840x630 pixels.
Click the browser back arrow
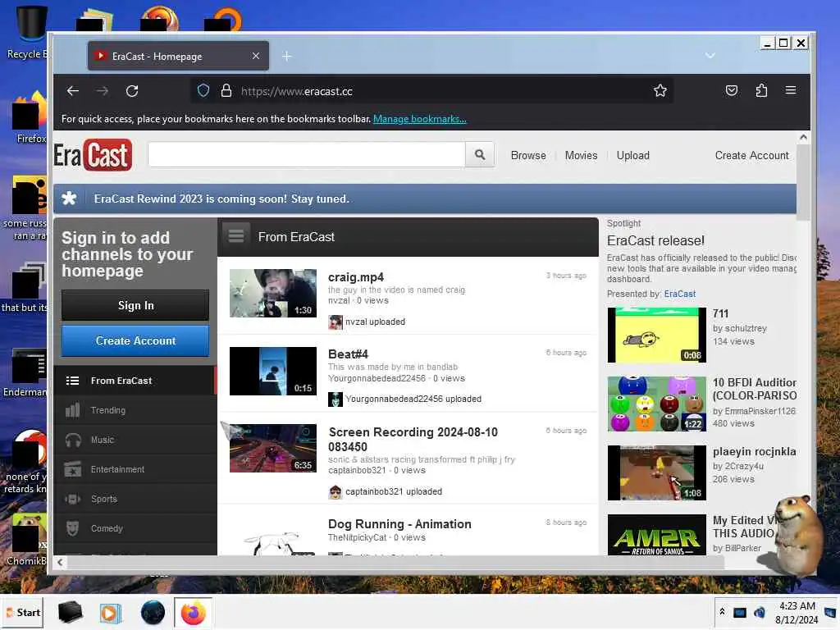tap(73, 91)
